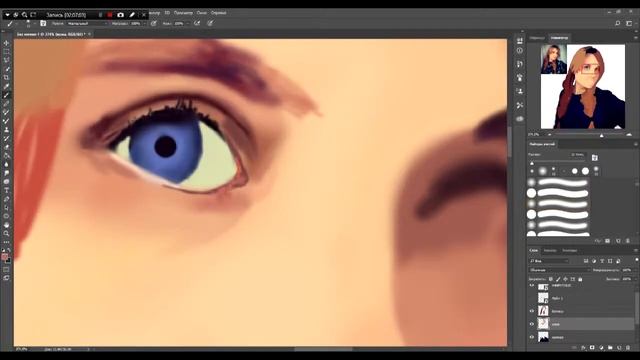Open layer filter type dropdown
Screen dimensions: 640x360
click(549, 261)
